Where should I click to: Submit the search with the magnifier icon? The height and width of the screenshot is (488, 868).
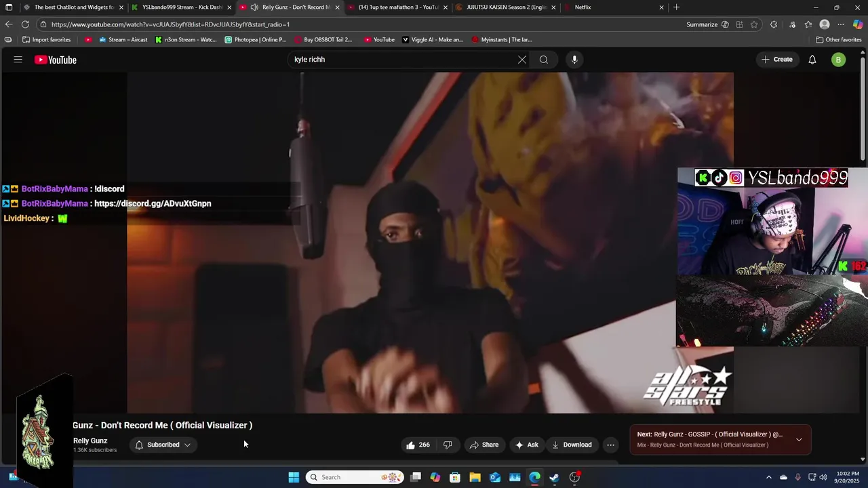pos(544,60)
